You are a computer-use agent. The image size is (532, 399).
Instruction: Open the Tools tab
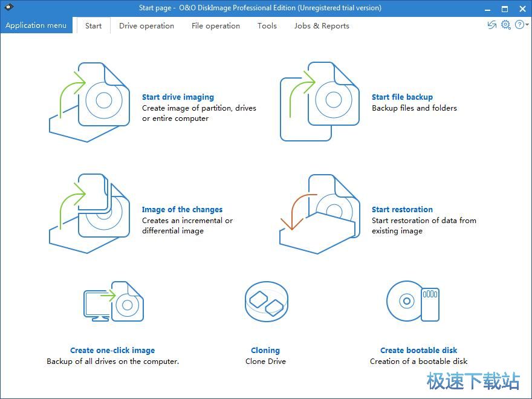pyautogui.click(x=267, y=26)
